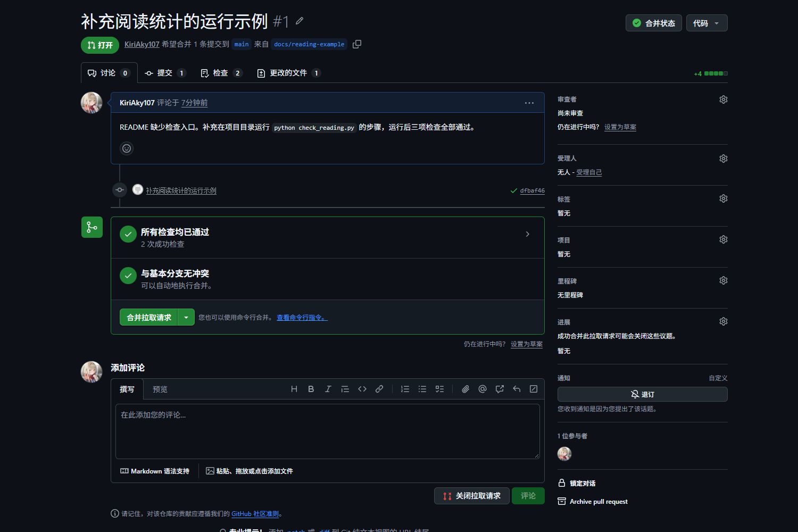Open commit dfbaf46 link
The height and width of the screenshot is (532, 798).
pos(532,190)
